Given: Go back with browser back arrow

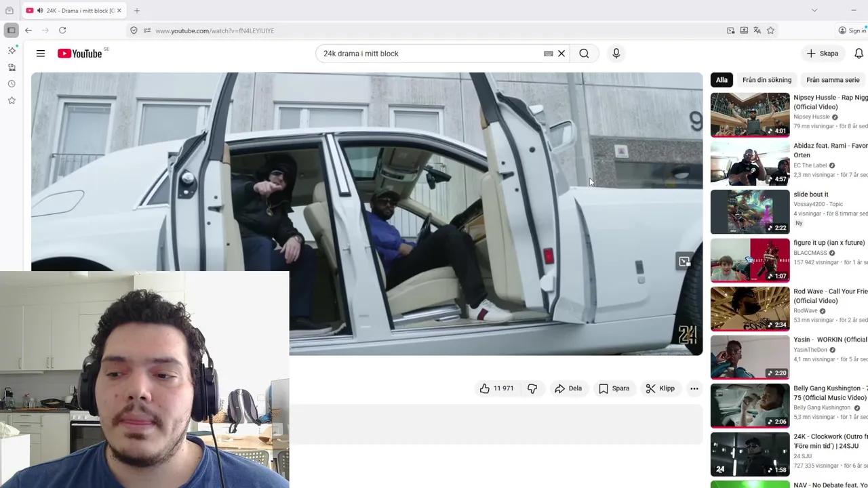Looking at the screenshot, I should point(28,30).
